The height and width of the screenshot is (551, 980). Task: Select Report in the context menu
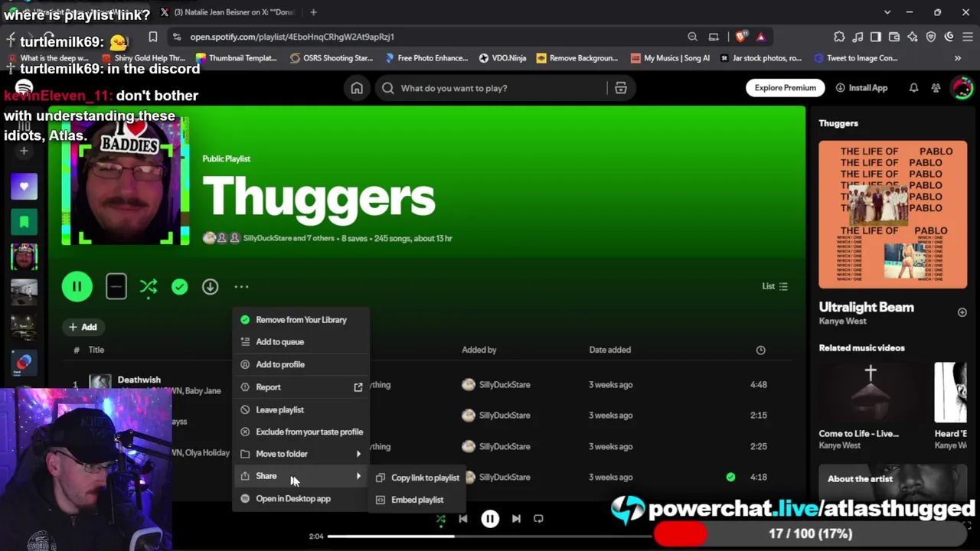(301, 387)
